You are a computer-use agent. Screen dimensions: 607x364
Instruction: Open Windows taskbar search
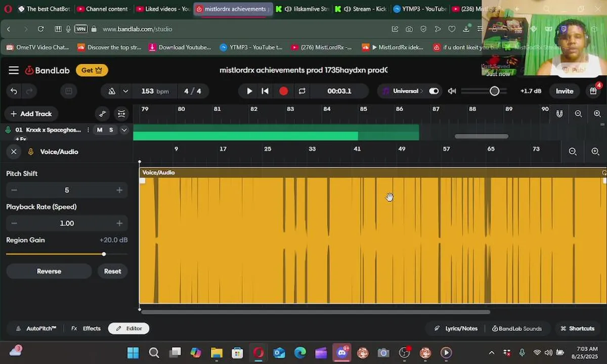tap(154, 352)
